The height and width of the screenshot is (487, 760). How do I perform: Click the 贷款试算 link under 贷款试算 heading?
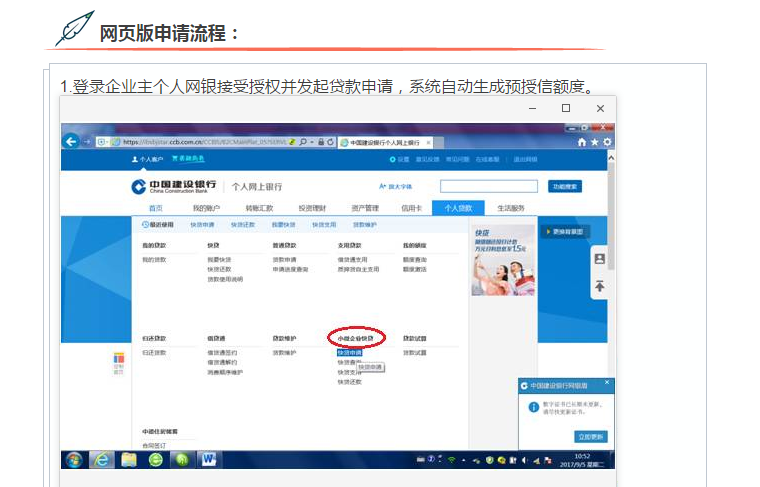tap(415, 353)
